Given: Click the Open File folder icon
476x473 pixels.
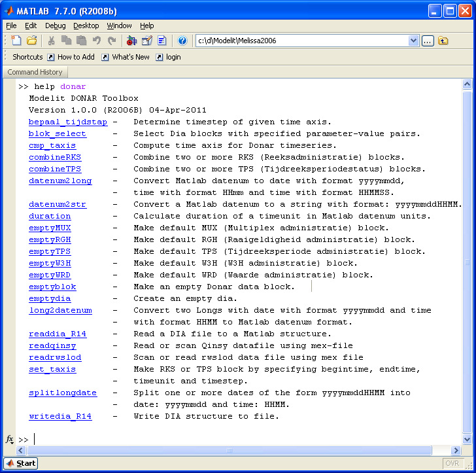Looking at the screenshot, I should click(x=31, y=41).
